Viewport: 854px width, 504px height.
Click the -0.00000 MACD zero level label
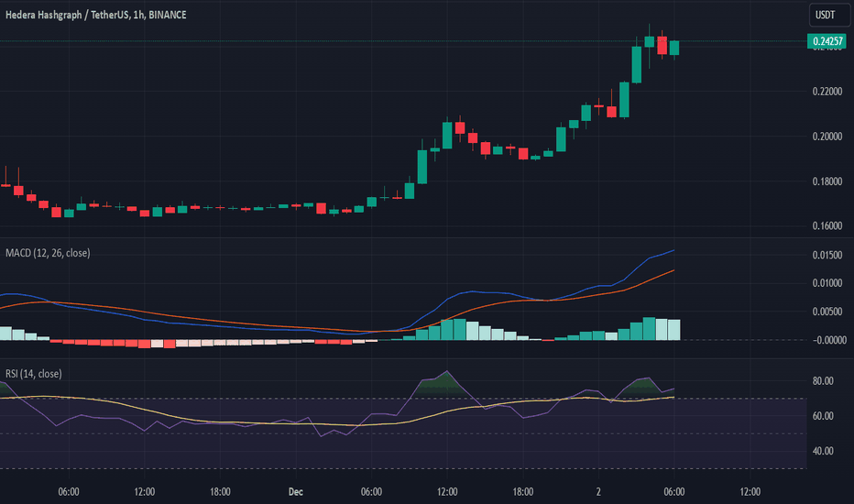click(829, 339)
